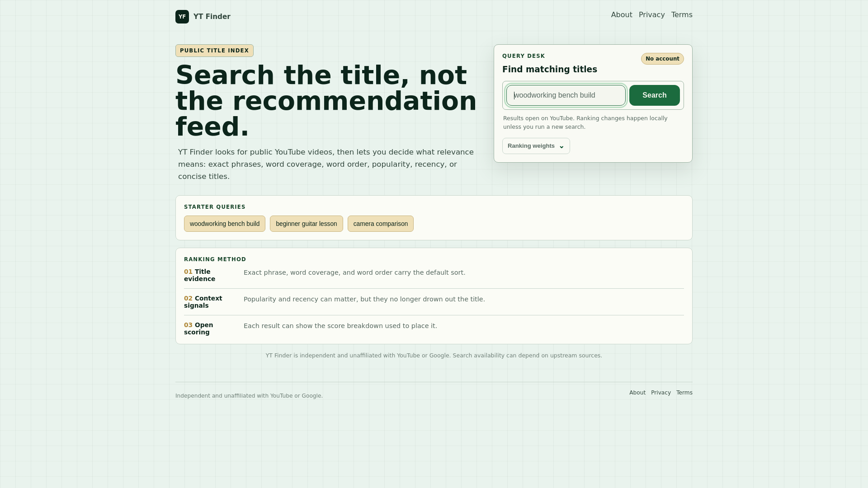Click the PUBLIC TITLE INDEX badge

coord(214,51)
